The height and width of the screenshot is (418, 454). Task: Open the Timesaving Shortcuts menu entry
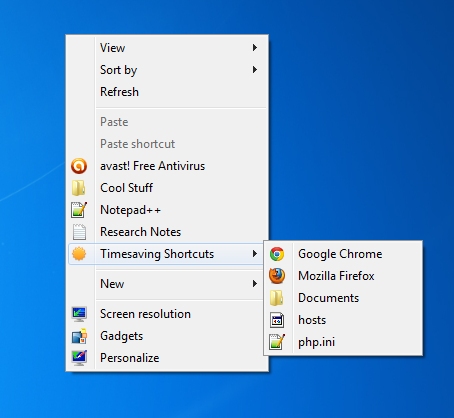(x=166, y=254)
